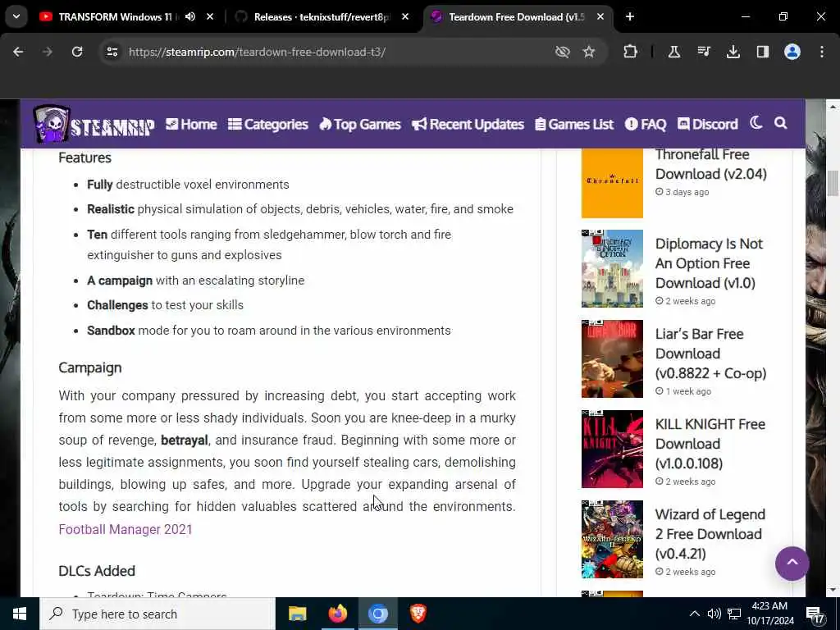This screenshot has height=630, width=840.
Task: Open the taskbar network icon
Action: 734,614
